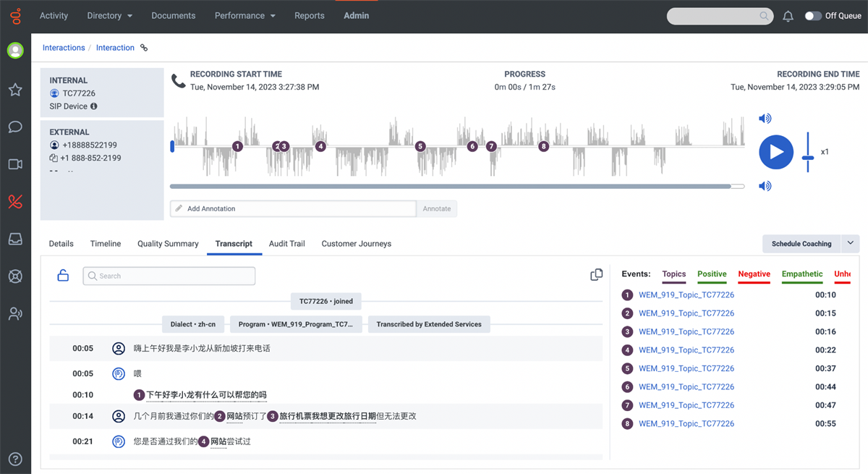Open the video camera sidebar icon

15,164
